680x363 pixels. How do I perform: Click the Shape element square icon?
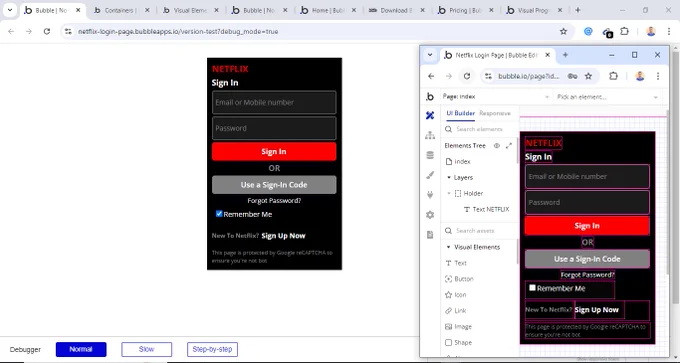pyautogui.click(x=448, y=343)
